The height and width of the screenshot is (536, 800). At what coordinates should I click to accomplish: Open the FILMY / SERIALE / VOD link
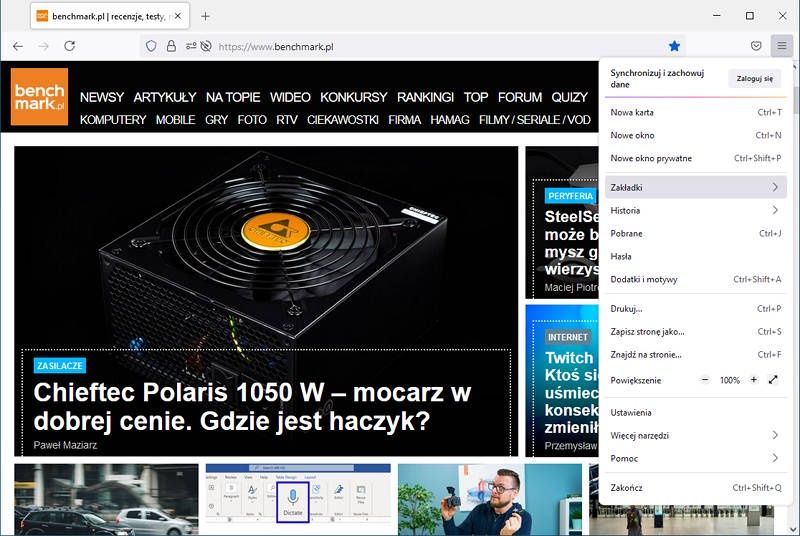[535, 120]
